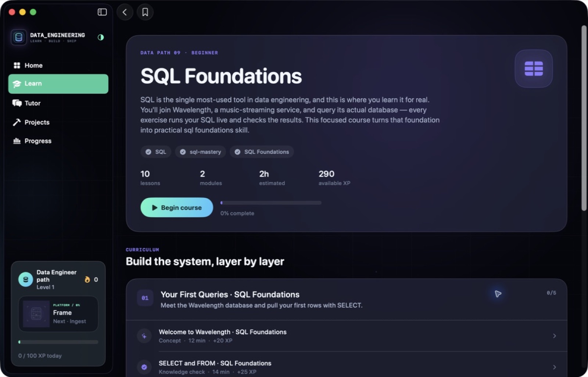The width and height of the screenshot is (588, 377).
Task: Open the DATA_ENGINEERING logo icon
Action: (19, 37)
